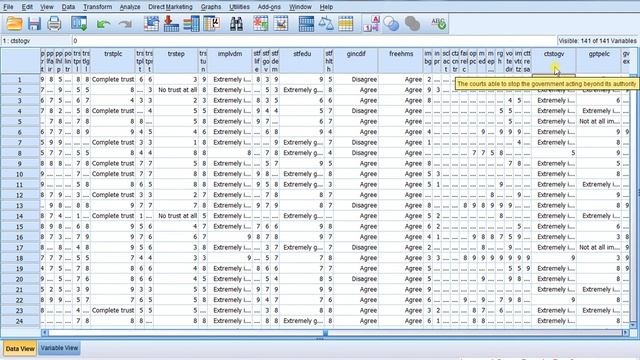Click the cell value editor field
This screenshot has width=640, height=360.
[314, 41]
